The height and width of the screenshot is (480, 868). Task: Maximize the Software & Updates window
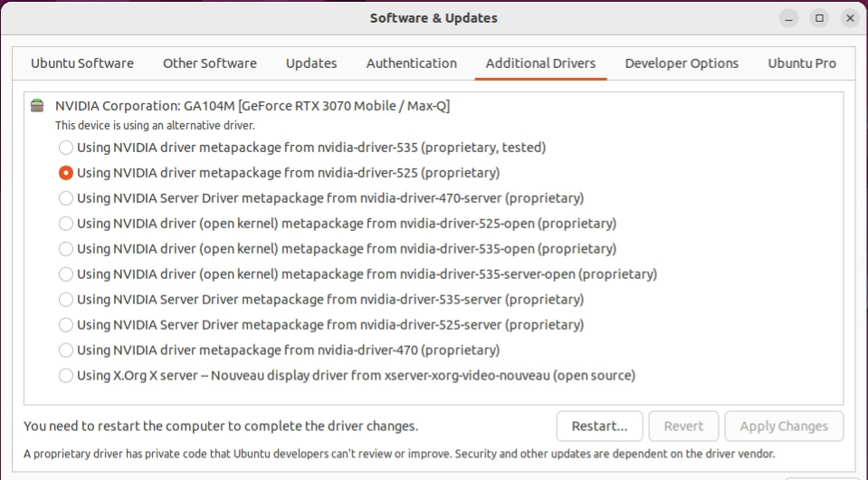pyautogui.click(x=819, y=18)
